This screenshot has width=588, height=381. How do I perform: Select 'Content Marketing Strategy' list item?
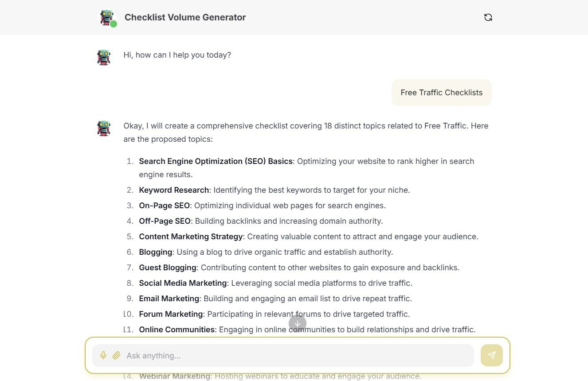coord(309,237)
